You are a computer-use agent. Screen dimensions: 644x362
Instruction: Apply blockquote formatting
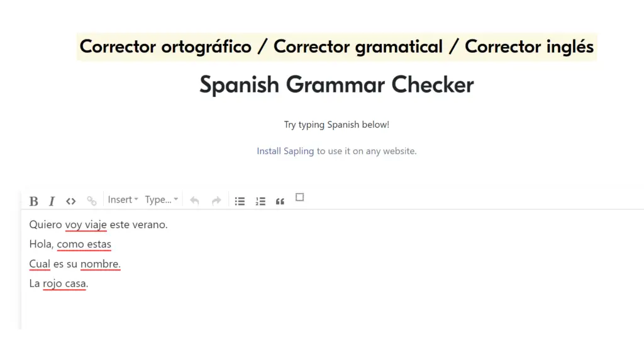280,200
